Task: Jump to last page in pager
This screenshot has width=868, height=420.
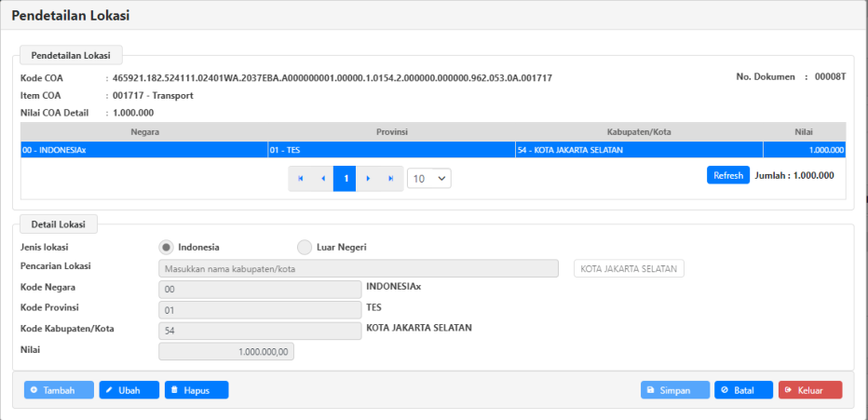Action: [x=390, y=178]
